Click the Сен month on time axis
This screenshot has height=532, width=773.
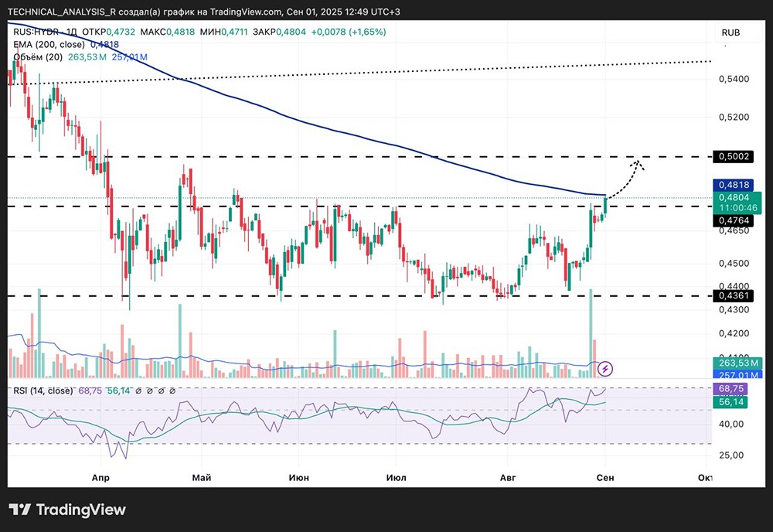605,477
